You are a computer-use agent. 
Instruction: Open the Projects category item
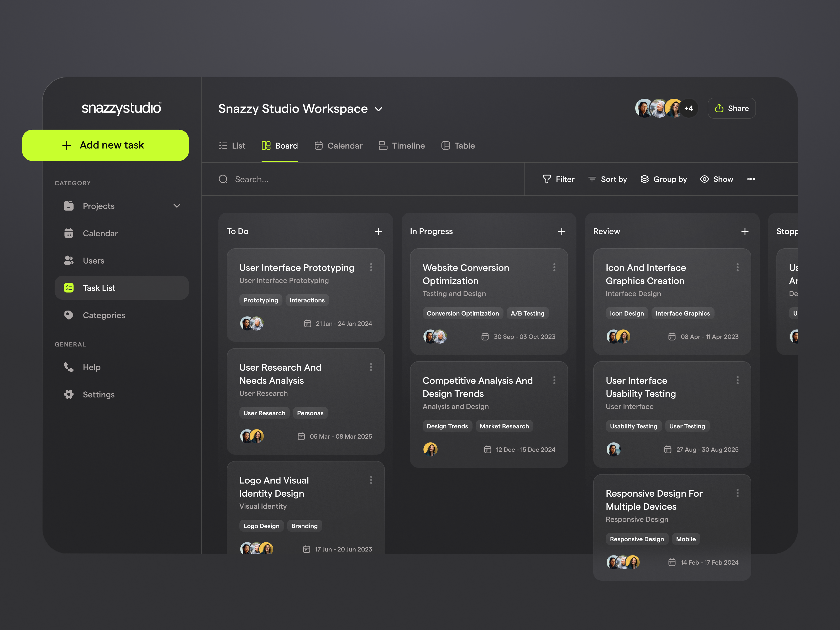pyautogui.click(x=122, y=206)
